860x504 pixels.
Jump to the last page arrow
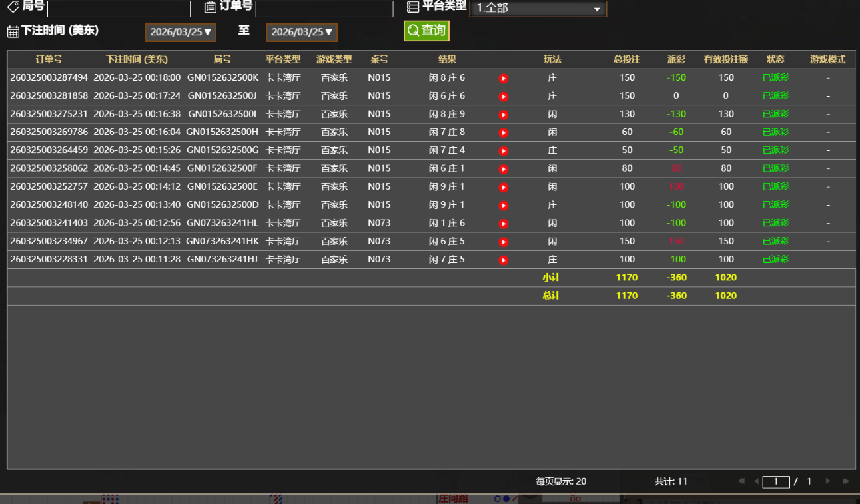pos(846,481)
